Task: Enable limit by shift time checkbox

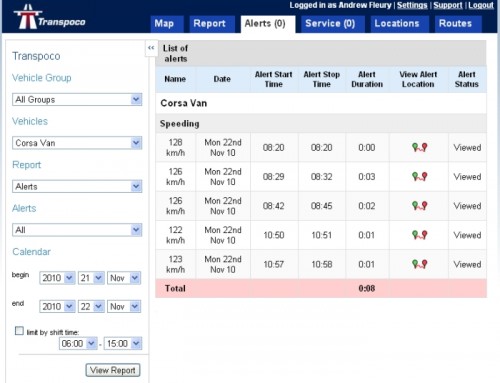Action: [19, 331]
